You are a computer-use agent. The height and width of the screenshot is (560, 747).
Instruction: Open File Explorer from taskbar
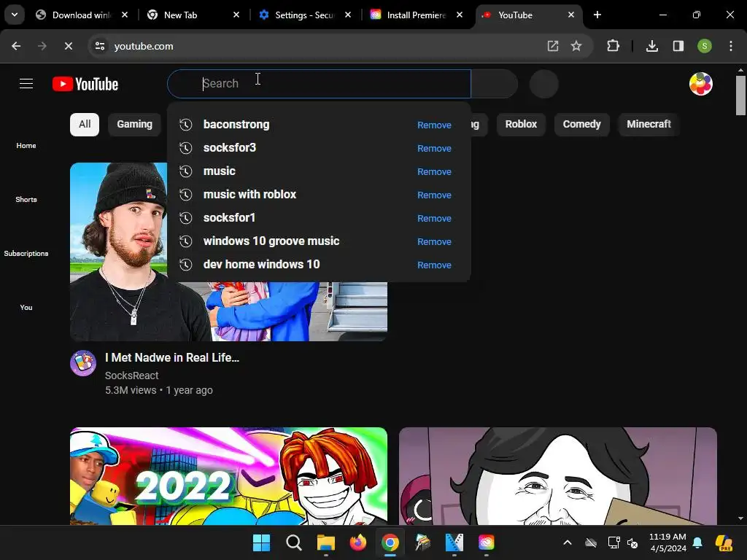tap(326, 542)
